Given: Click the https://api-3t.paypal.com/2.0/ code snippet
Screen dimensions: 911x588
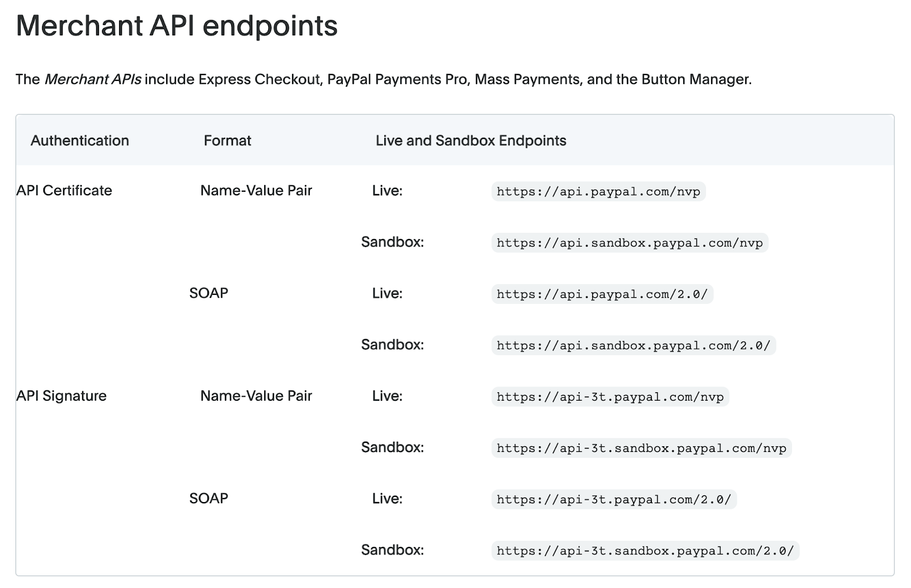Looking at the screenshot, I should click(614, 499).
